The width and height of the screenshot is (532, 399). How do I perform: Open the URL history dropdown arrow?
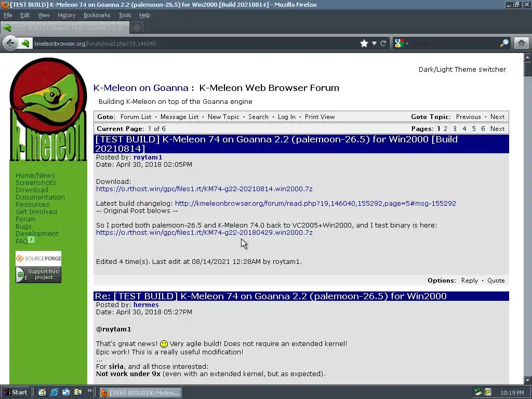[374, 44]
